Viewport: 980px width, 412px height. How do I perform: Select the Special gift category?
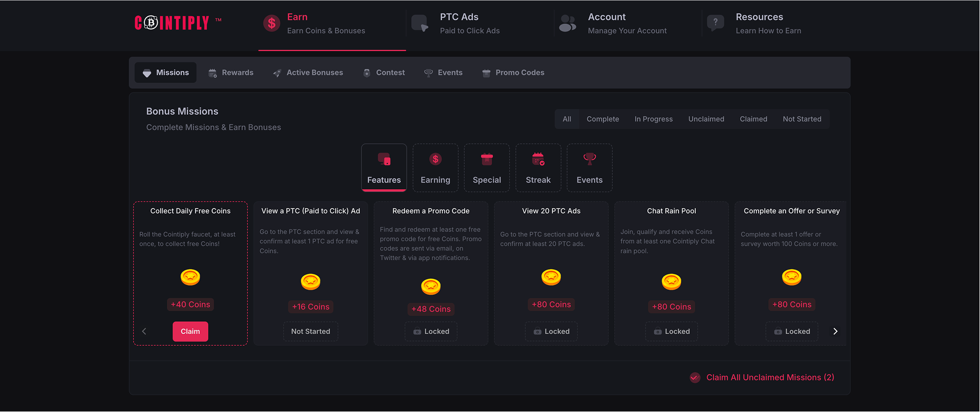[487, 168]
